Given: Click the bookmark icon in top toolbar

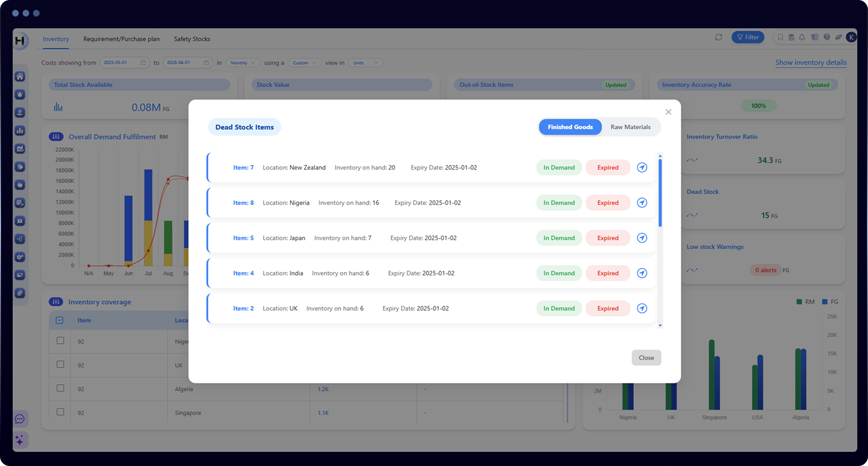Looking at the screenshot, I should pos(780,37).
